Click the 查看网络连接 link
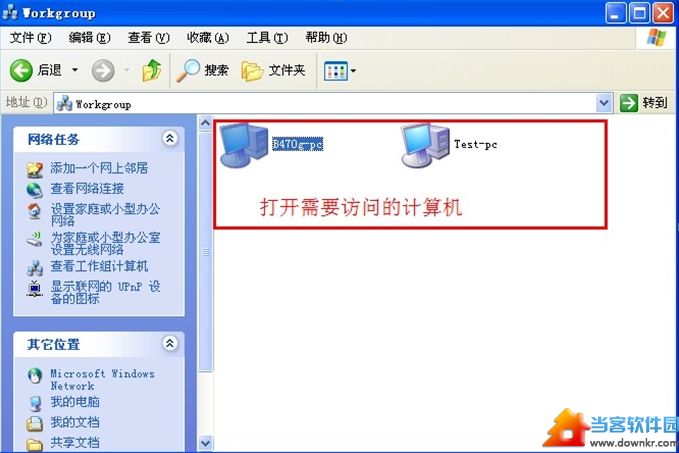Image resolution: width=679 pixels, height=453 pixels. click(x=87, y=188)
